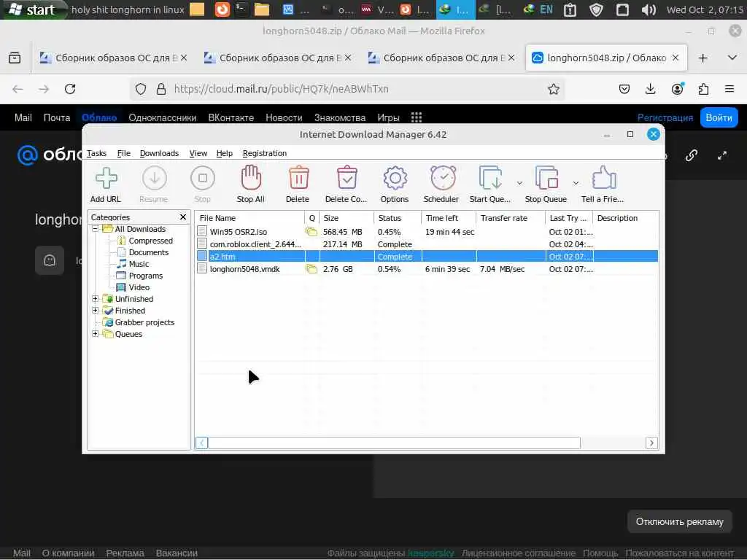Click the start menu button

[32, 9]
